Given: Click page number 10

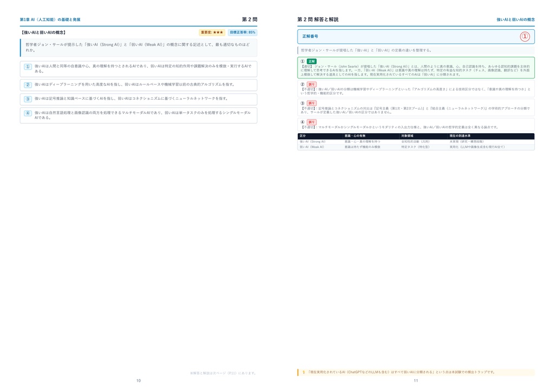Looking at the screenshot, I should 138,381.
